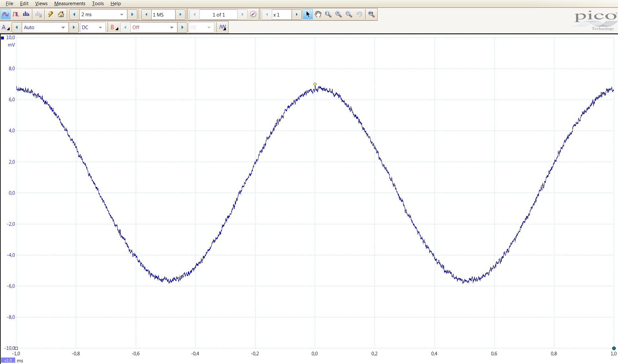Click the auto setup lightning icon

[50, 15]
